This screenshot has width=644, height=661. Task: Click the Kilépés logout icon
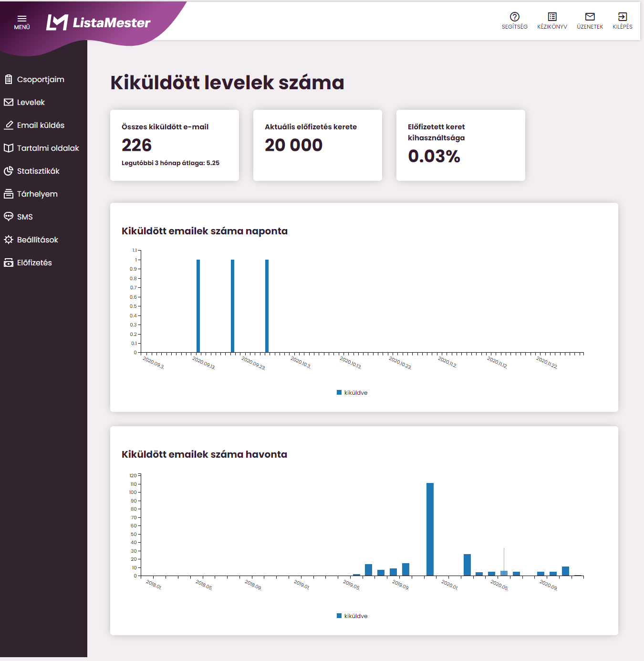623,17
